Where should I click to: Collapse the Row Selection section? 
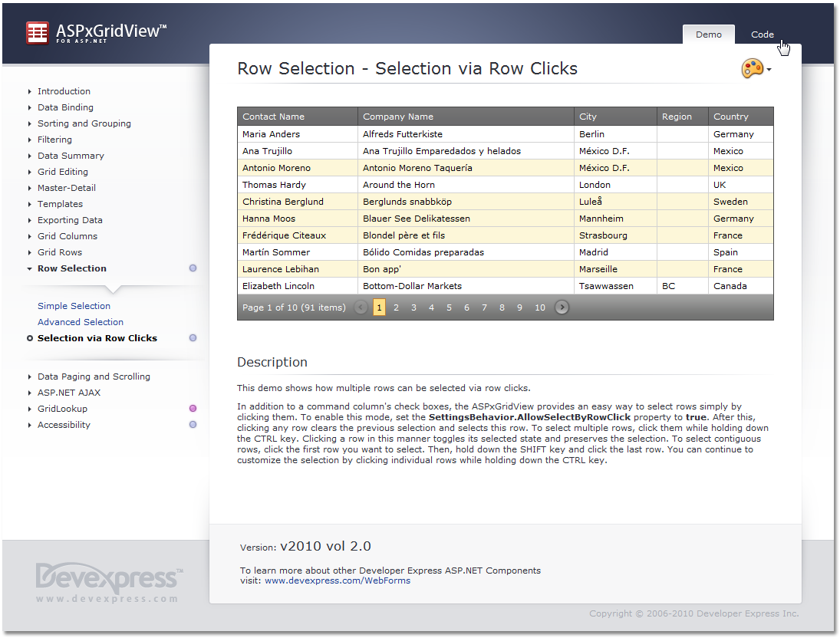71,268
